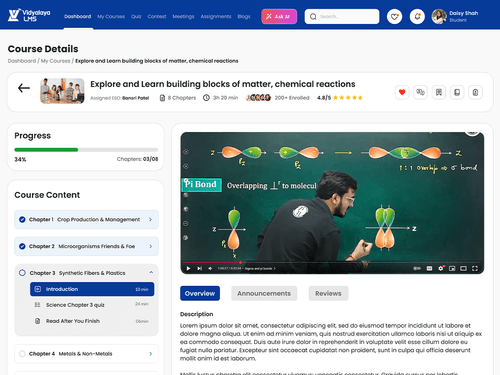Open Quiz in top navigation

click(136, 16)
